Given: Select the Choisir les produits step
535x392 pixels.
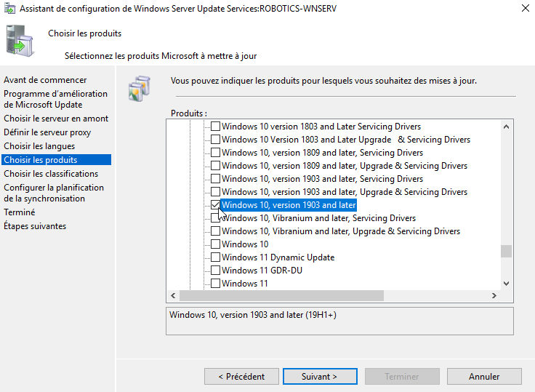Looking at the screenshot, I should (56, 160).
